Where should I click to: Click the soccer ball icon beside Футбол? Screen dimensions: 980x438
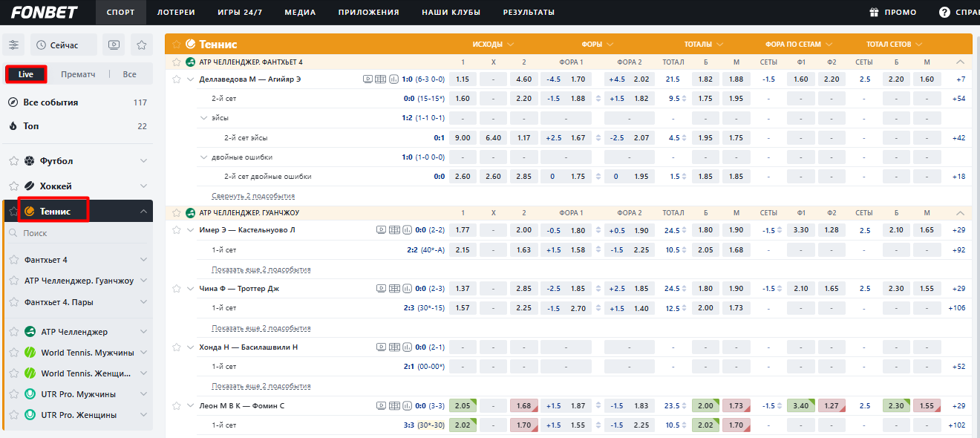[x=29, y=160]
